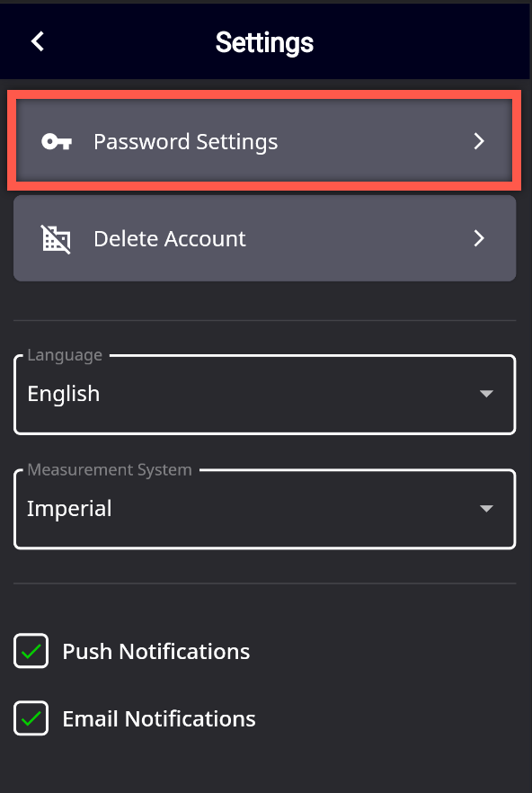Image resolution: width=532 pixels, height=793 pixels.
Task: Open the Delete Account menu item
Action: (264, 238)
